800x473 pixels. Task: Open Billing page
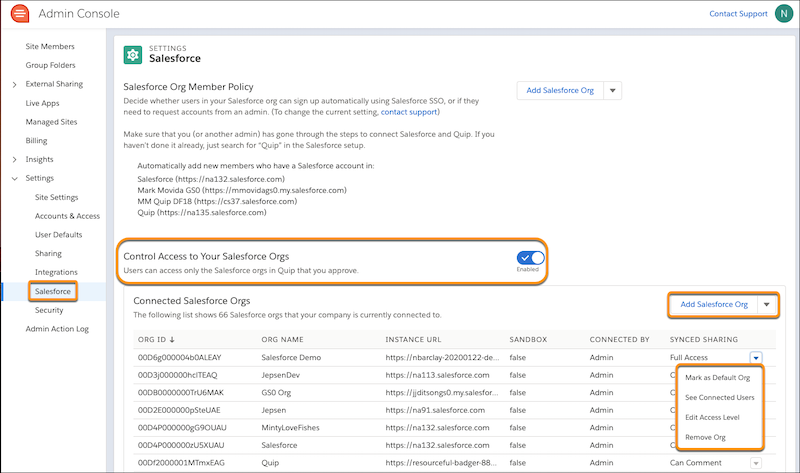[36, 141]
